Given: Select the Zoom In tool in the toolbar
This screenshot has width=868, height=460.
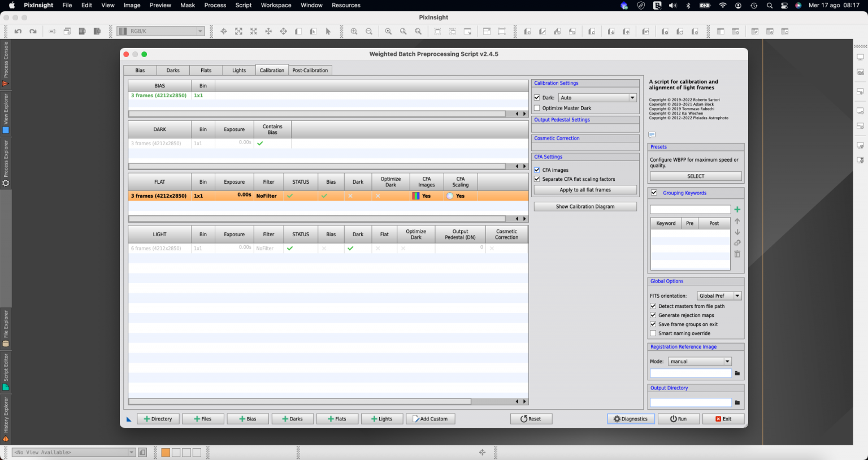Looking at the screenshot, I should 354,31.
